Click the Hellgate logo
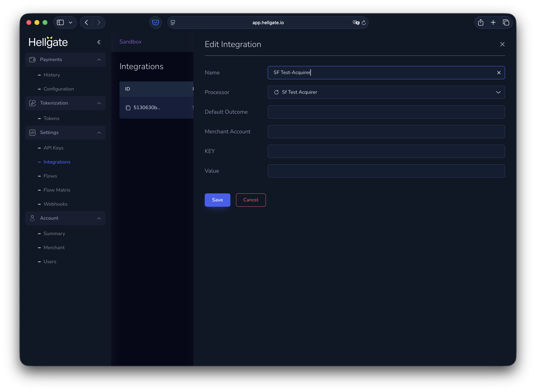 click(x=48, y=42)
